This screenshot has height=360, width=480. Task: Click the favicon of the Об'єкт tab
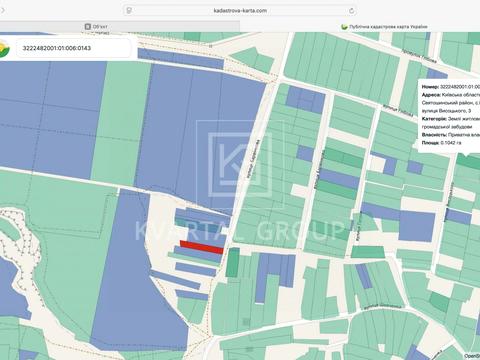tap(88, 26)
